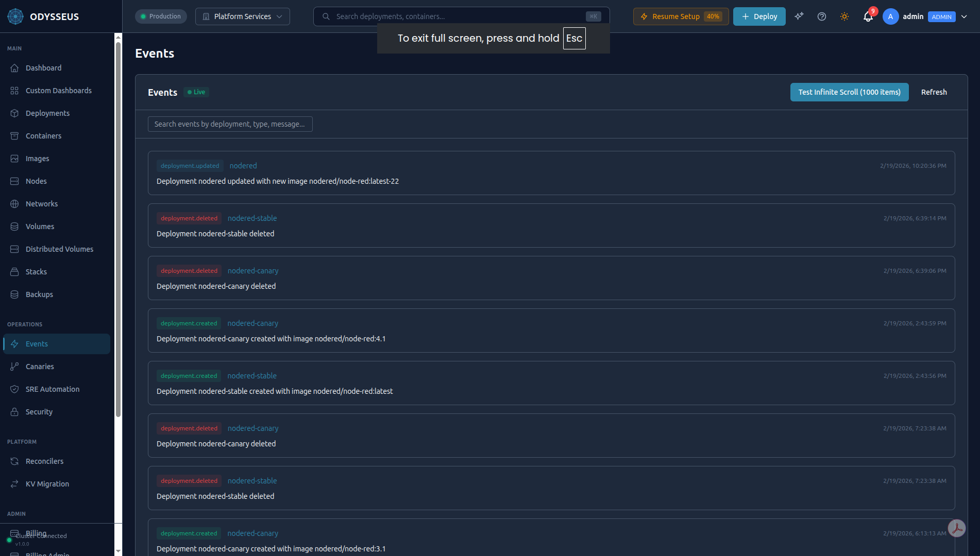The width and height of the screenshot is (980, 556).
Task: Click the notifications bell showing 9 alerts
Action: tap(868, 16)
